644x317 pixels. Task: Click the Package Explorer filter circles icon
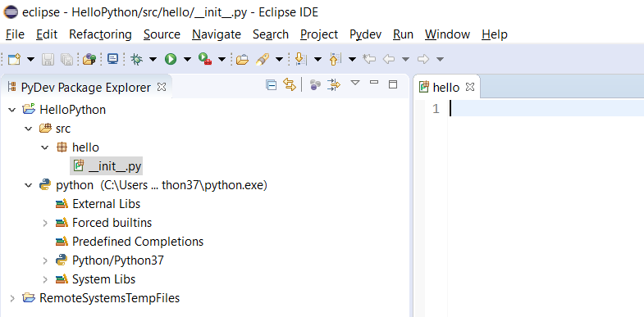point(315,85)
